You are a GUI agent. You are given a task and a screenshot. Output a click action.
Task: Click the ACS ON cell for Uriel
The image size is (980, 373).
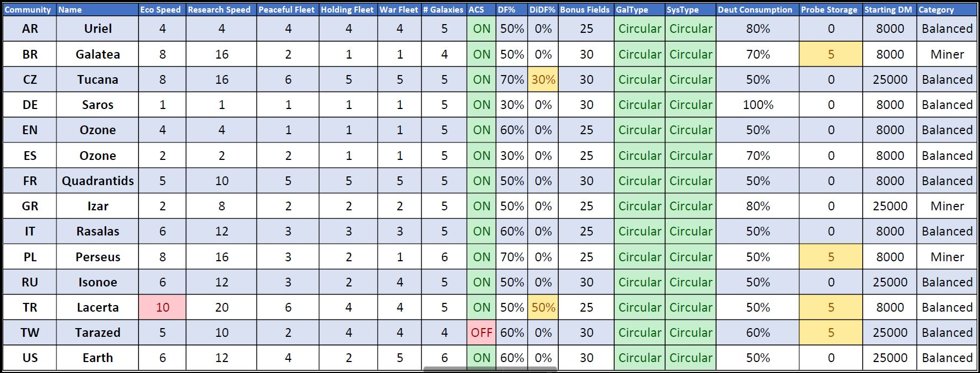coord(482,28)
